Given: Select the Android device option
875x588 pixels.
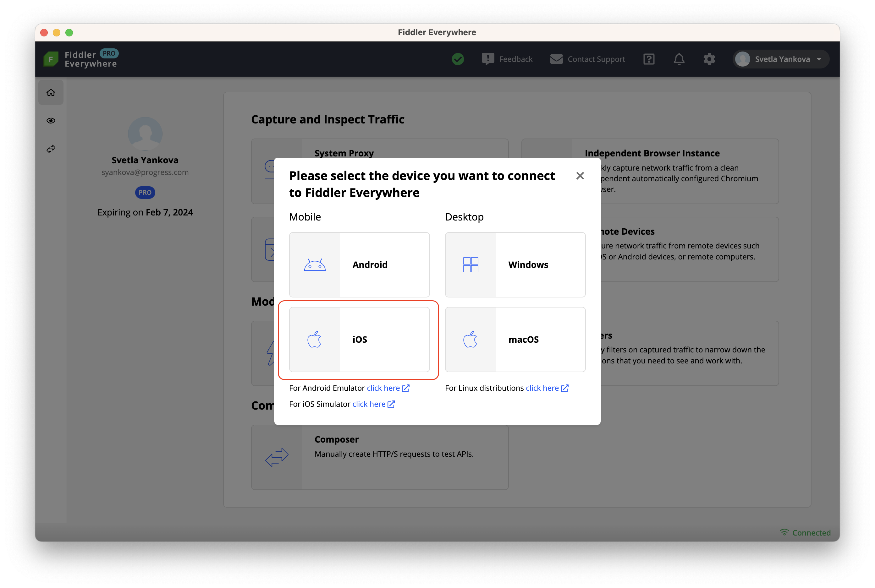Looking at the screenshot, I should coord(359,265).
